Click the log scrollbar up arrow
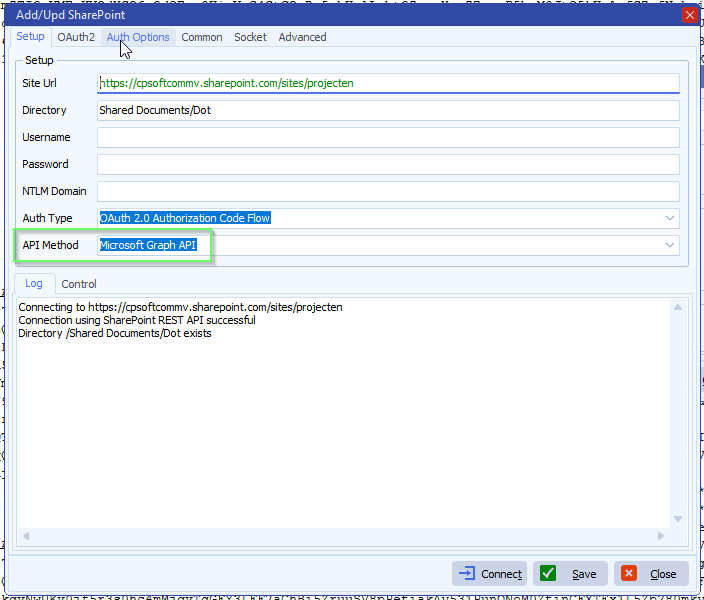The image size is (704, 600). pos(678,308)
